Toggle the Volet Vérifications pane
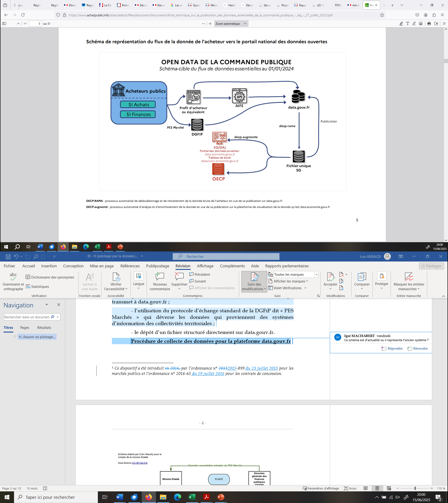 tap(287, 288)
